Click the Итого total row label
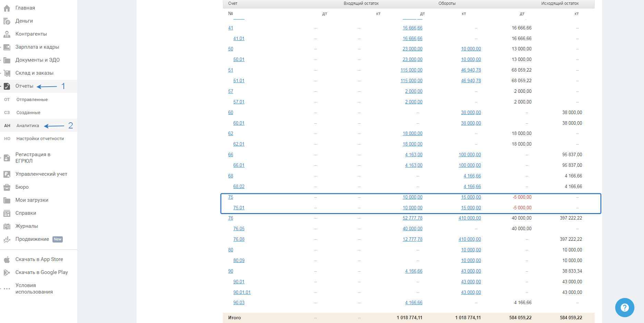 coord(235,318)
